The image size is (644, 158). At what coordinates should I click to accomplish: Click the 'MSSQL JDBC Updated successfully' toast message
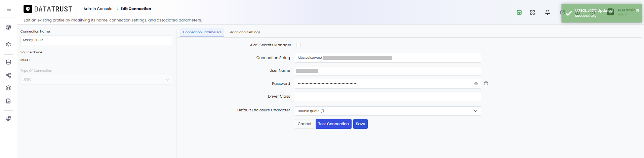tap(594, 13)
